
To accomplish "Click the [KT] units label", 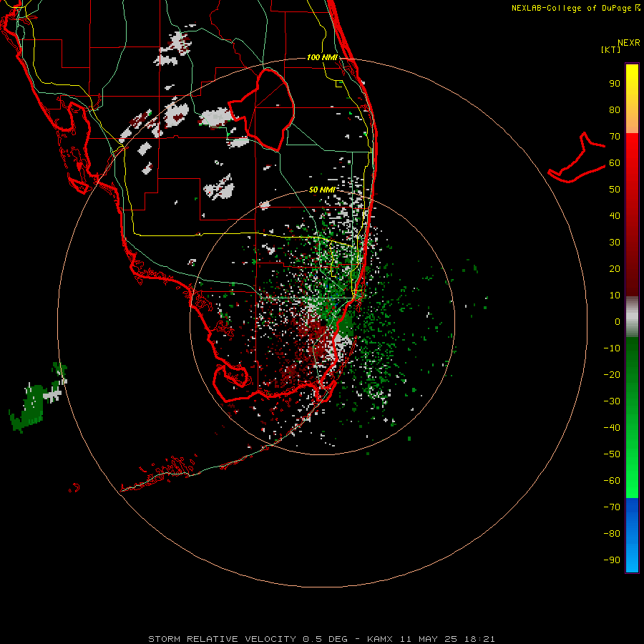I will tap(611, 49).
